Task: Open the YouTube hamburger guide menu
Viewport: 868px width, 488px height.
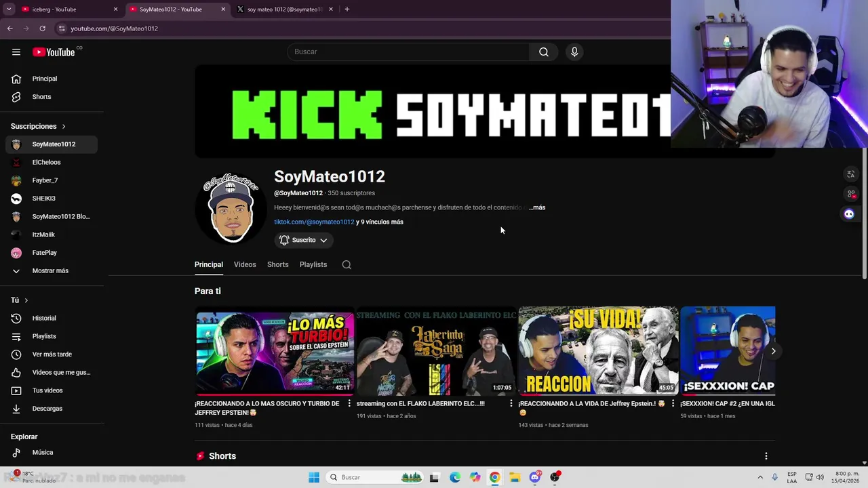Action: click(x=16, y=52)
